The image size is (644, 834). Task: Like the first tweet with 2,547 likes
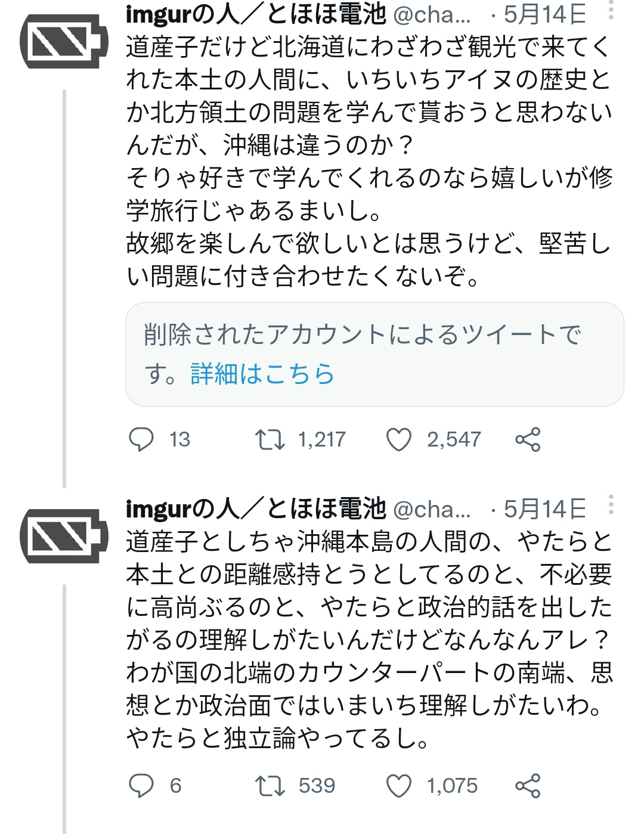coord(399,440)
